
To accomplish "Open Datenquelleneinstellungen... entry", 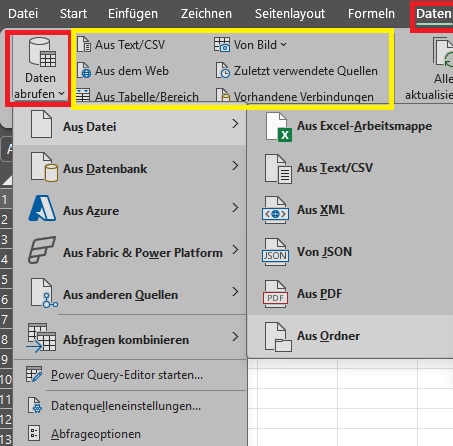I will [x=130, y=406].
